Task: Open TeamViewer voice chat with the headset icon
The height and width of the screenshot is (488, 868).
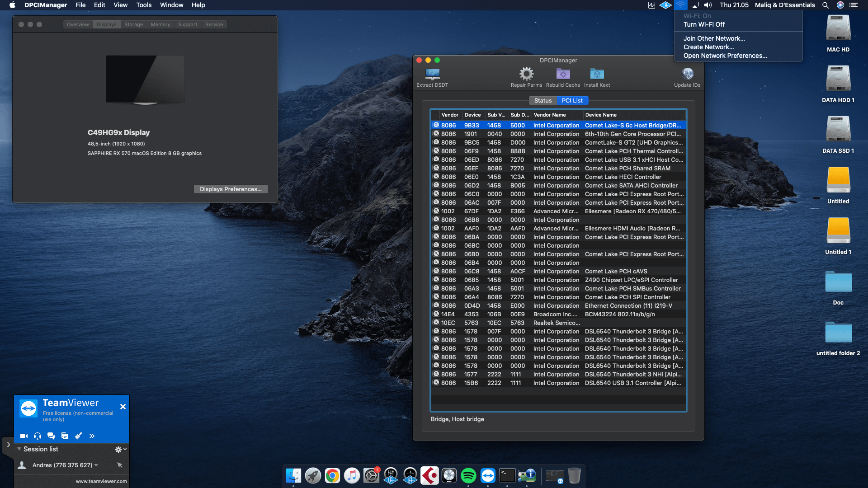Action: pyautogui.click(x=37, y=436)
